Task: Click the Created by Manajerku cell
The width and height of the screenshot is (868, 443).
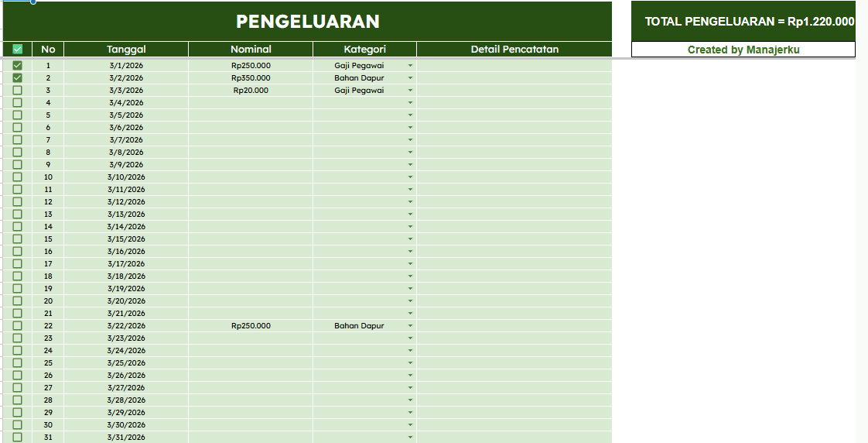Action: pyautogui.click(x=743, y=50)
